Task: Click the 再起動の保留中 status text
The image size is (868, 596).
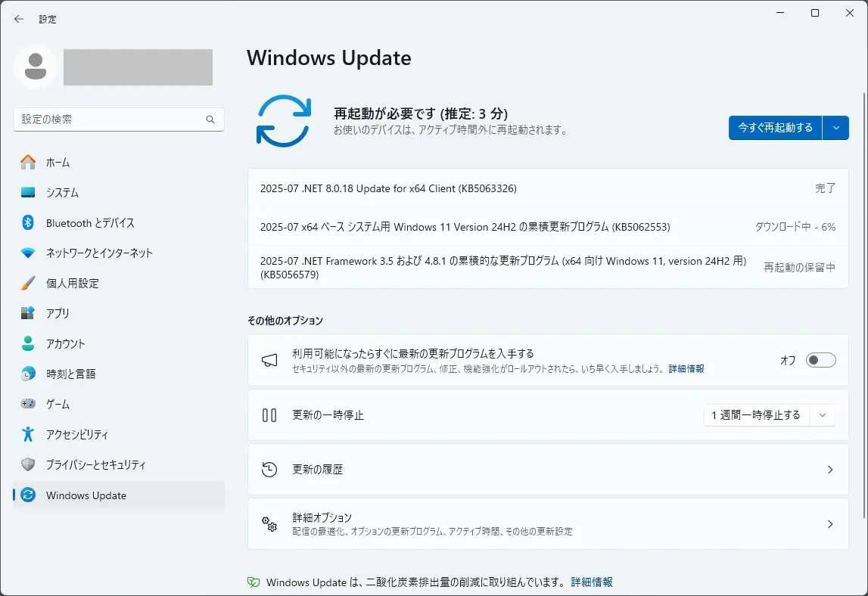Action: (799, 267)
